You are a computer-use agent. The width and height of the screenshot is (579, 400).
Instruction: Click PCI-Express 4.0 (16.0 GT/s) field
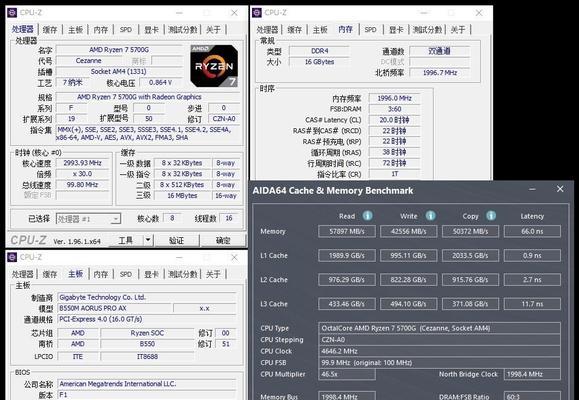click(x=147, y=319)
